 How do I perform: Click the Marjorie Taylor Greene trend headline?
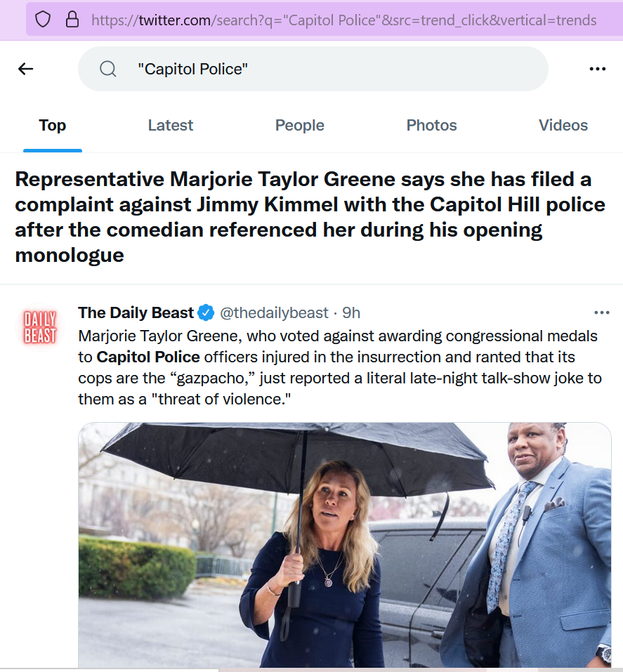[x=310, y=217]
